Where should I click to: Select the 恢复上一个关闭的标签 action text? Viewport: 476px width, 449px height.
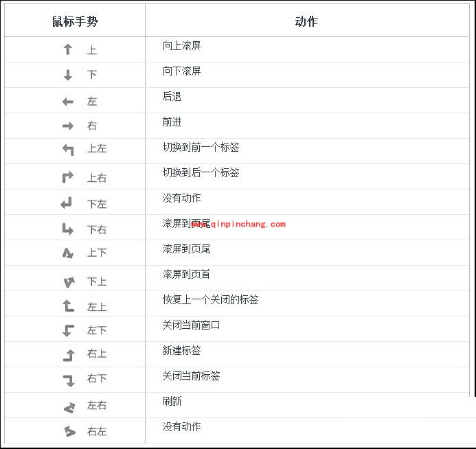[210, 300]
